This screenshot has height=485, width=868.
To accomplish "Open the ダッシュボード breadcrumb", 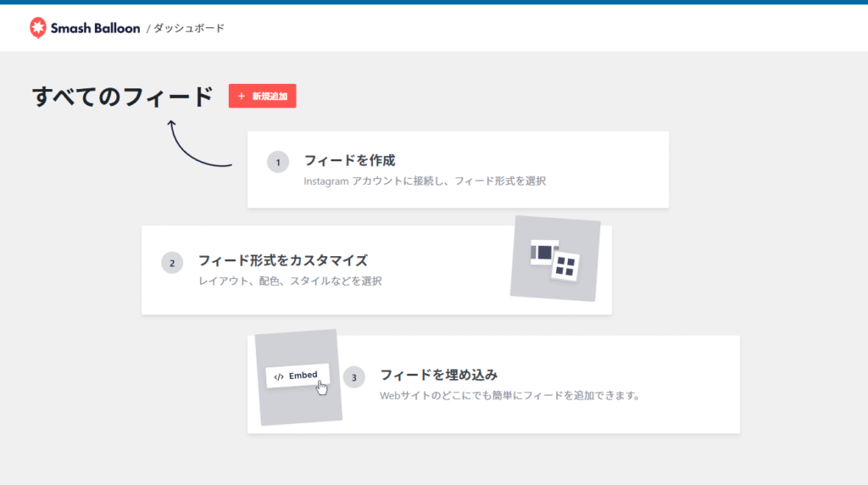I will tap(189, 28).
